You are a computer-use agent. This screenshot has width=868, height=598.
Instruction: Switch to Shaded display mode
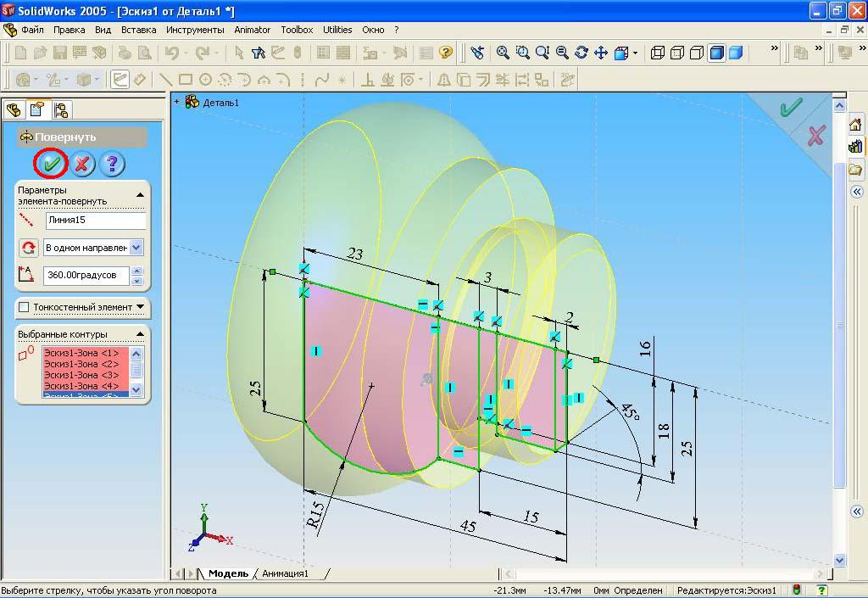pyautogui.click(x=736, y=53)
